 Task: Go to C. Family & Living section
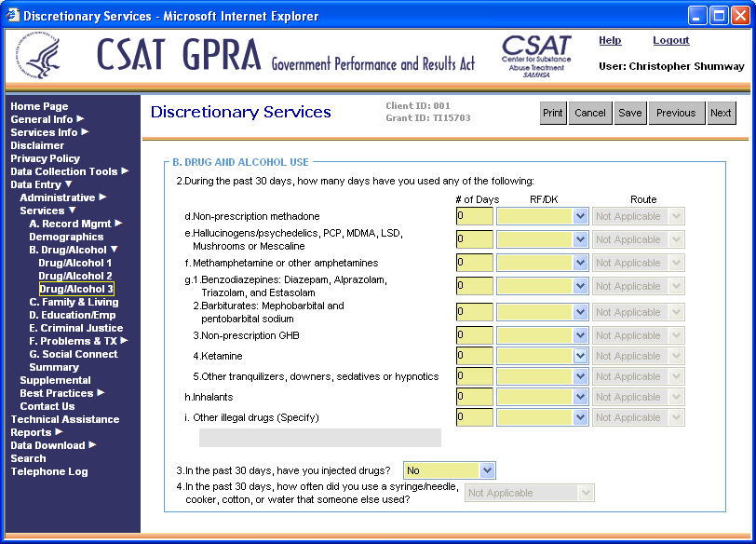coord(74,302)
